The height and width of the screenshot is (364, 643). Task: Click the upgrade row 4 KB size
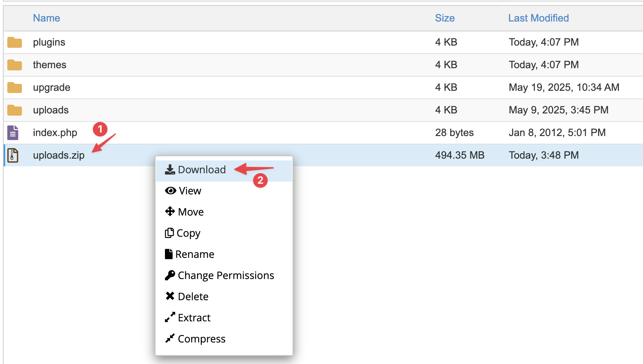click(446, 88)
